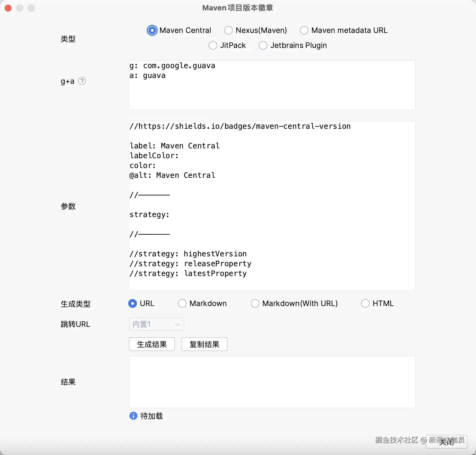Click the 生成结果 button
This screenshot has width=476, height=455.
pos(152,344)
